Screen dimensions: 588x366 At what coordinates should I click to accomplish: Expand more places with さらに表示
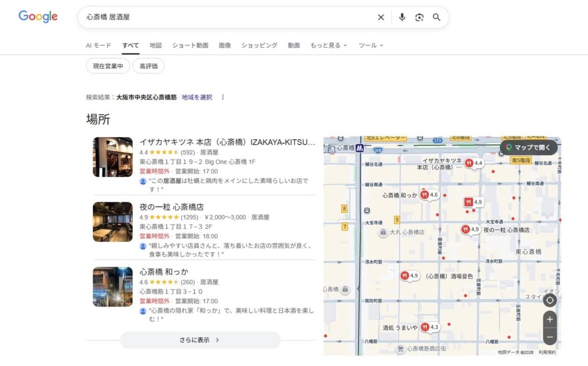point(200,340)
